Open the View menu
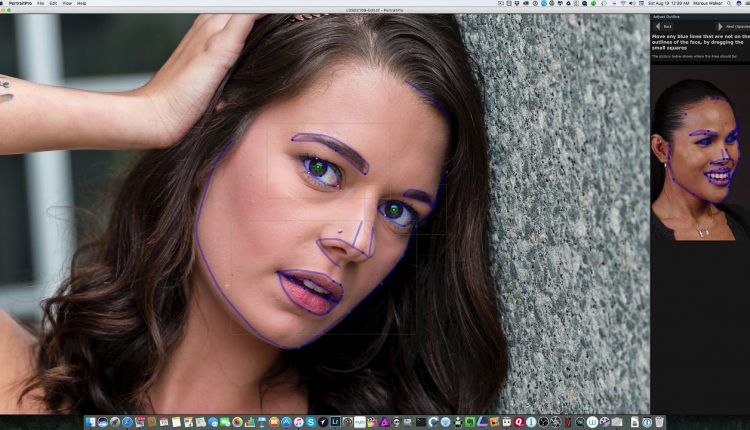Screen dimensions: 750x430 67,3
